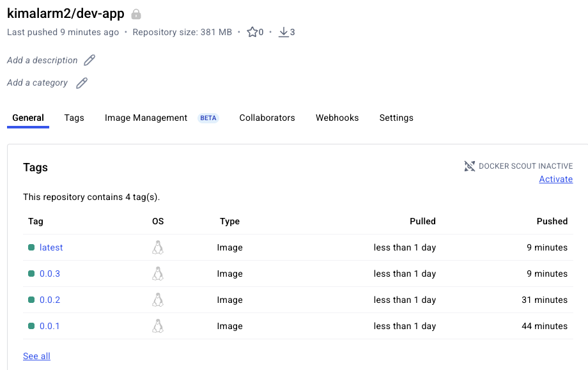Screen dimensions: 588x370
Task: Click Linux penguin icon in latest row
Action: pos(158,247)
